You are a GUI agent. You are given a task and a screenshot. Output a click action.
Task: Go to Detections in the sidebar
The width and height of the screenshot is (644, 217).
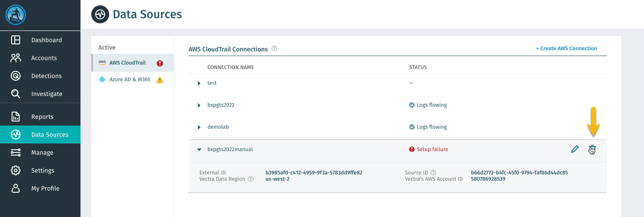[x=46, y=76]
